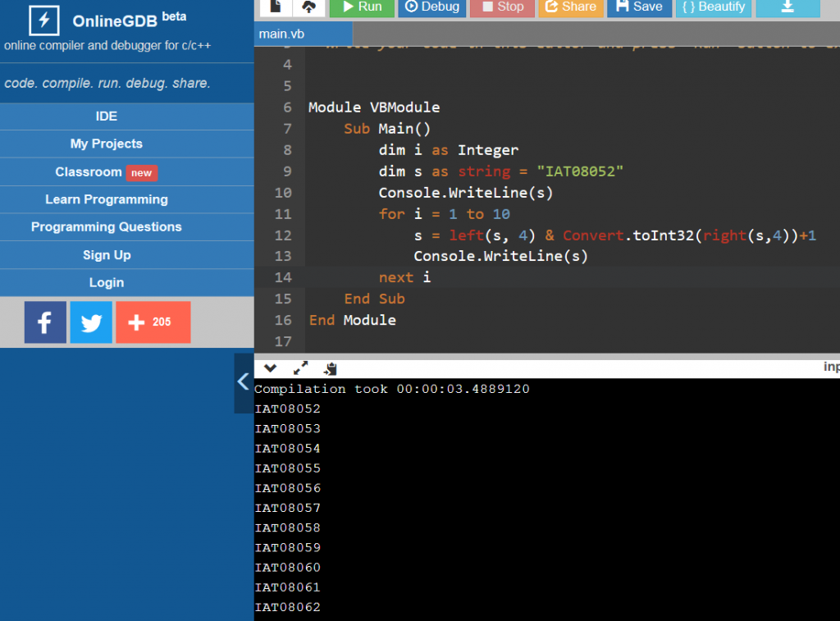The height and width of the screenshot is (621, 840).
Task: Click the upload file cloud icon
Action: [x=309, y=7]
